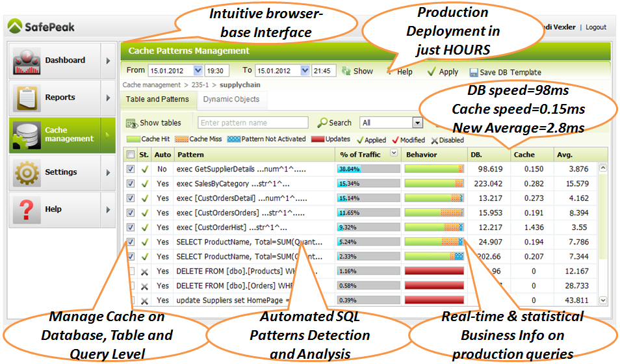The height and width of the screenshot is (364, 620).
Task: Switch to the Table and Patterns tab
Action: coord(158,99)
